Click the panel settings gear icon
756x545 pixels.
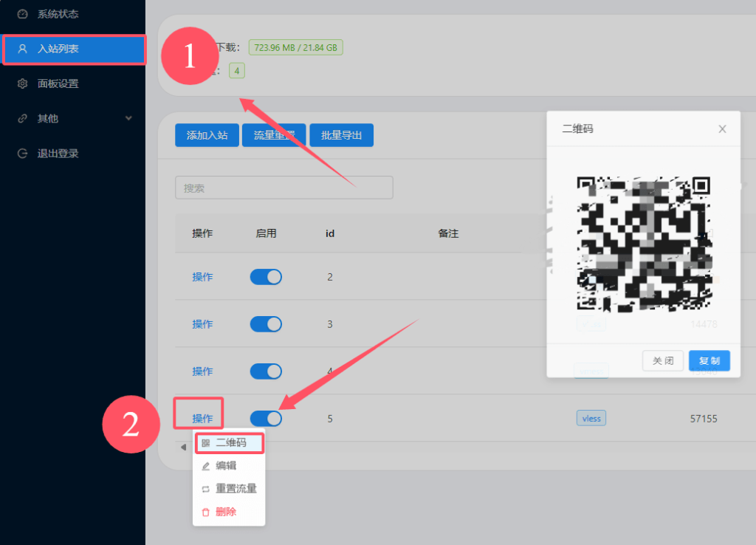tap(22, 83)
